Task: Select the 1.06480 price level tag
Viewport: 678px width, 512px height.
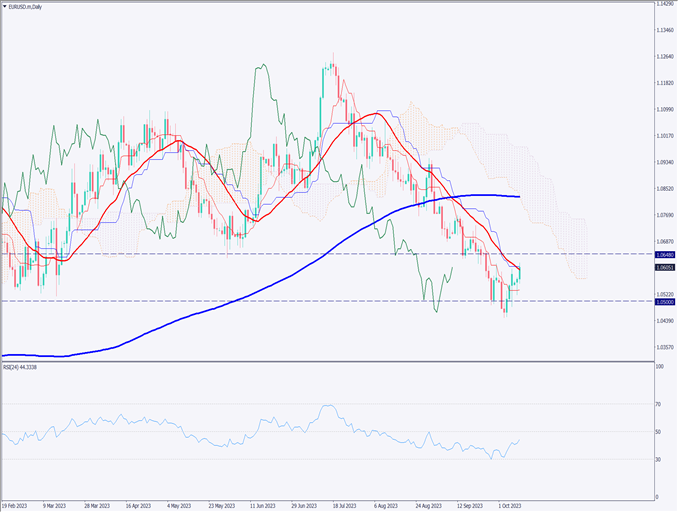Action: pos(662,254)
